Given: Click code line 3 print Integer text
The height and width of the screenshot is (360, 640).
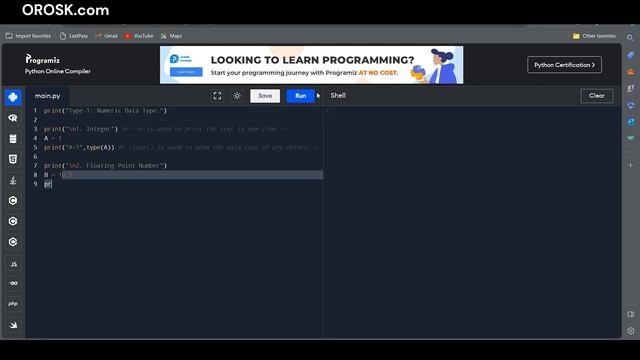Looking at the screenshot, I should (x=81, y=129).
